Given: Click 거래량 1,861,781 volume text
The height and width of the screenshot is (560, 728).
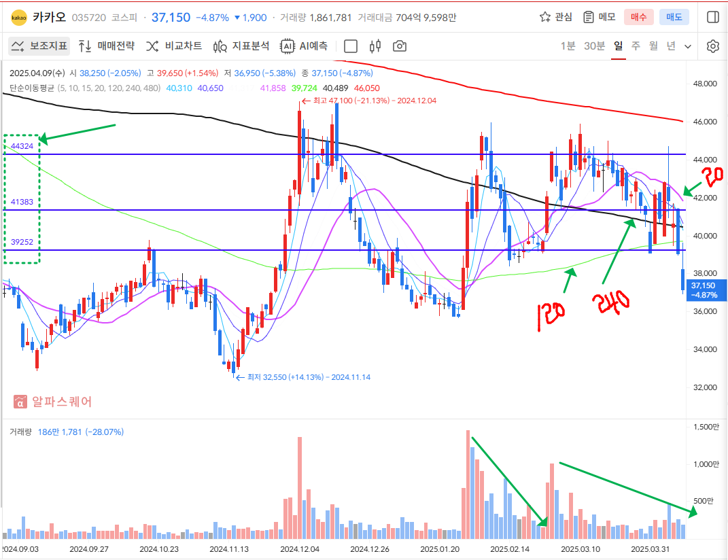Looking at the screenshot, I should pos(315,18).
